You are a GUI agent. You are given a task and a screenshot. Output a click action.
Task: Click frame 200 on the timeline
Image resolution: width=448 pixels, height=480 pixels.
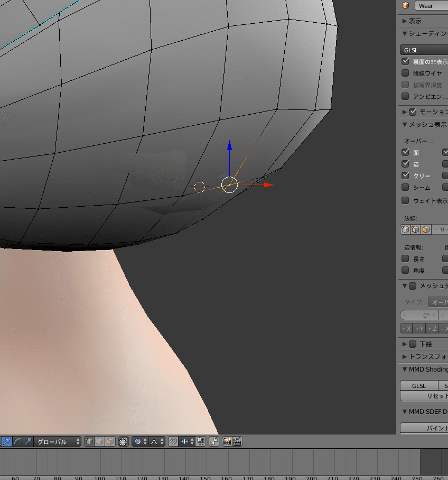click(x=311, y=477)
